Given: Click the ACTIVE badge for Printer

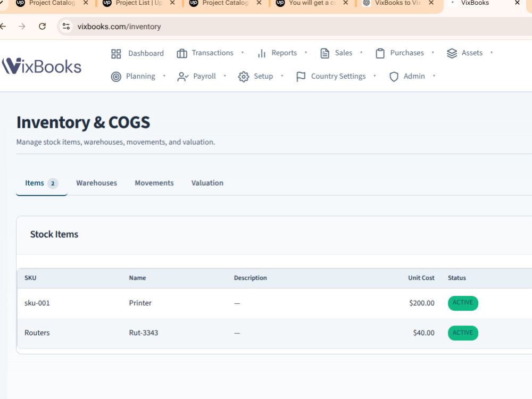Looking at the screenshot, I should (463, 303).
